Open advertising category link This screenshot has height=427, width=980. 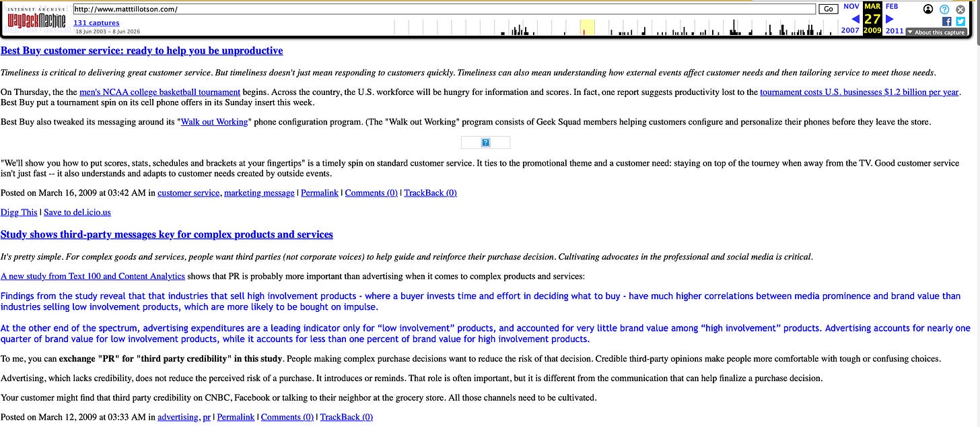[178, 417]
